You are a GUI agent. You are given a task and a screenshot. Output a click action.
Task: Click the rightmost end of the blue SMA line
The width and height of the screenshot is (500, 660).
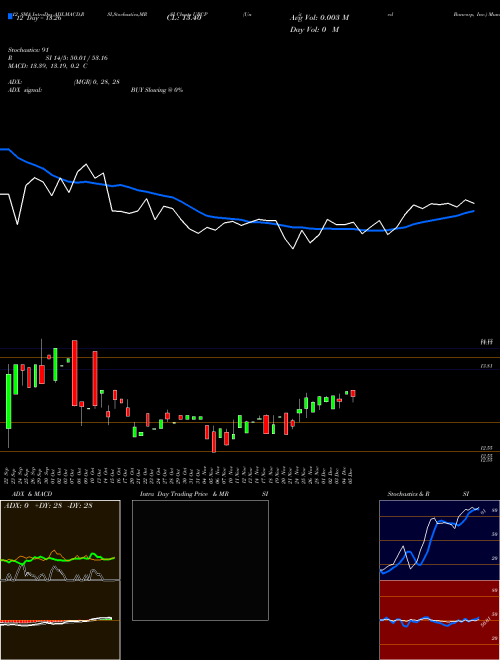(474, 211)
